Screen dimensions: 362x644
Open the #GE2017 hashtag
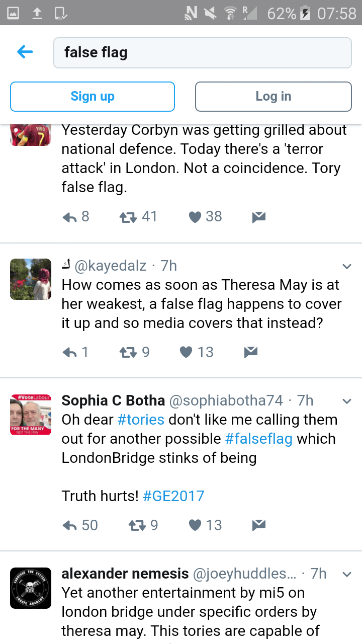point(173,496)
